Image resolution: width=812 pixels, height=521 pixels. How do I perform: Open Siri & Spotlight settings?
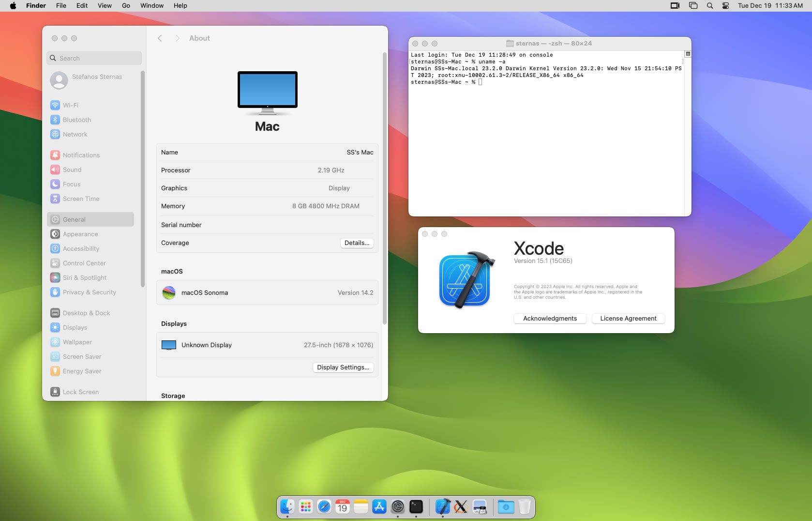click(x=90, y=277)
